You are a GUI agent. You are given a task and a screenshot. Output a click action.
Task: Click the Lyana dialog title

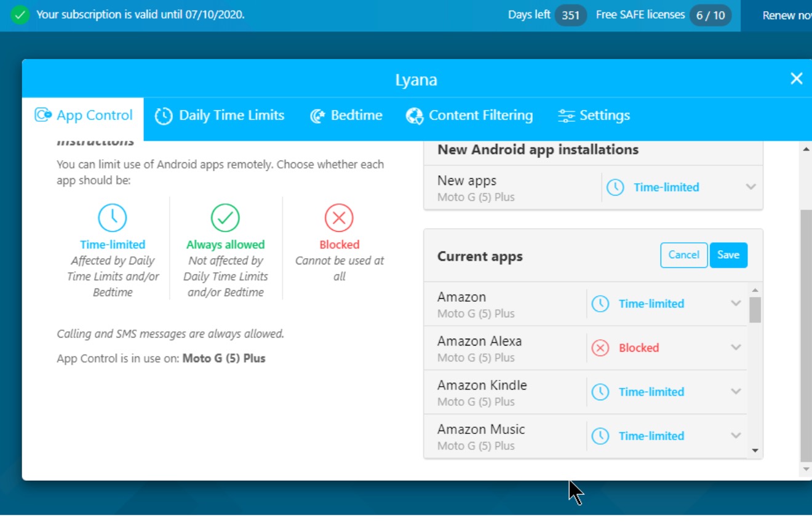(x=416, y=80)
